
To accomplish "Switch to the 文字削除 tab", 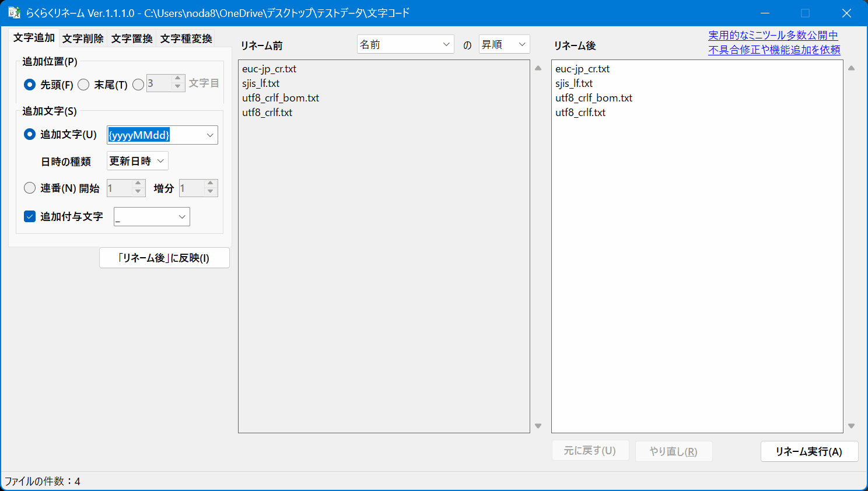I will (x=83, y=38).
